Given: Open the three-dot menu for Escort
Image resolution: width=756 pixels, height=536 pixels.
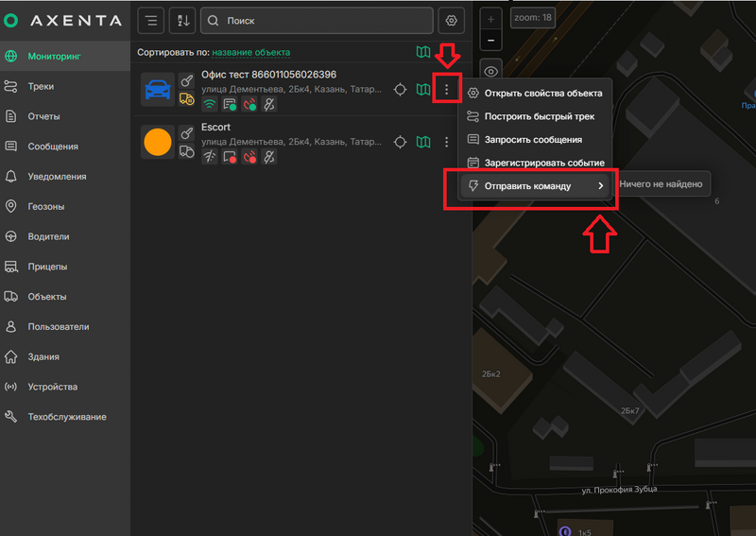Looking at the screenshot, I should click(446, 142).
